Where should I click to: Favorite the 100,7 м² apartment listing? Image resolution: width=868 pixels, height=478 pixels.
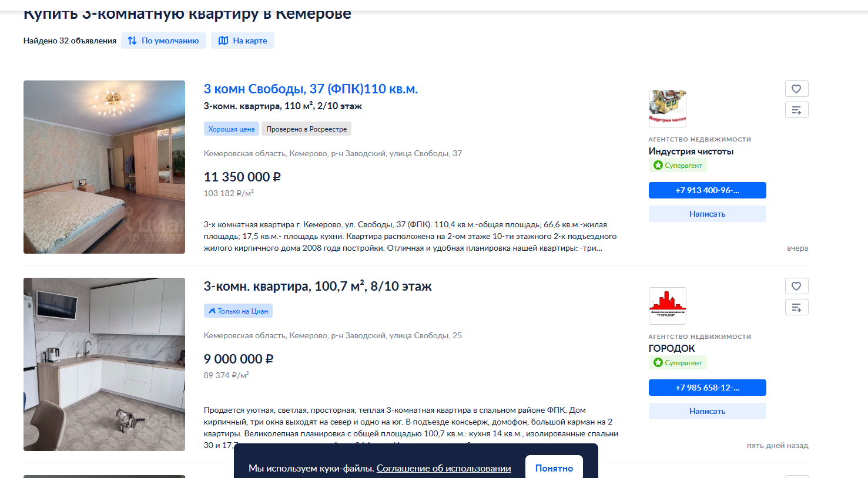click(796, 286)
